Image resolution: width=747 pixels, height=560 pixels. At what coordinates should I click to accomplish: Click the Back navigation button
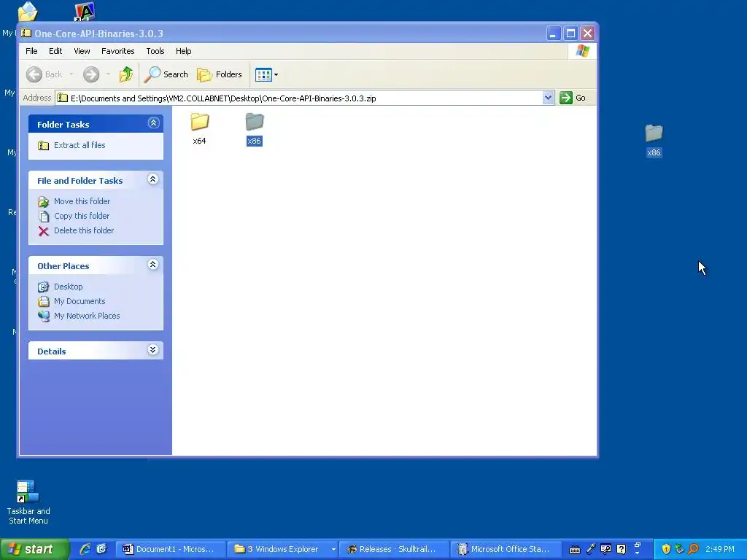[x=44, y=74]
